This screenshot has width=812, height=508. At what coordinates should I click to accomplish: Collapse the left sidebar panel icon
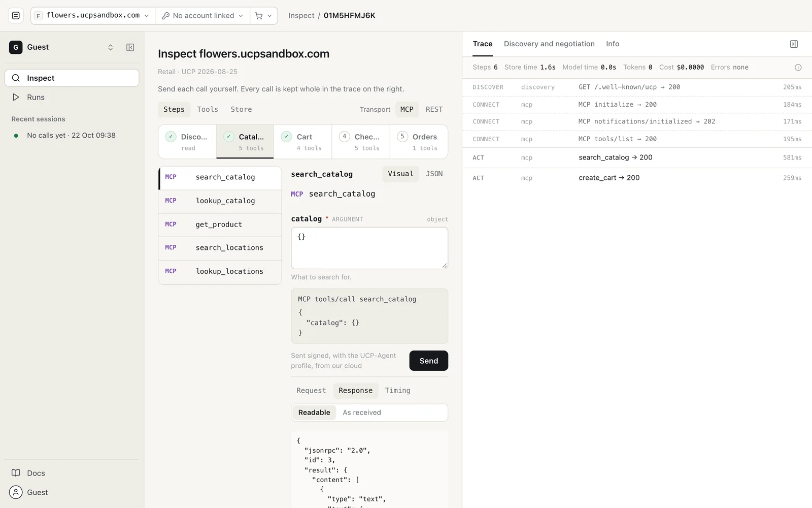[130, 47]
